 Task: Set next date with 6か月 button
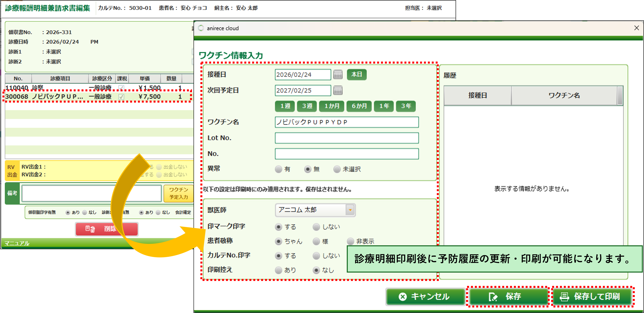point(359,106)
